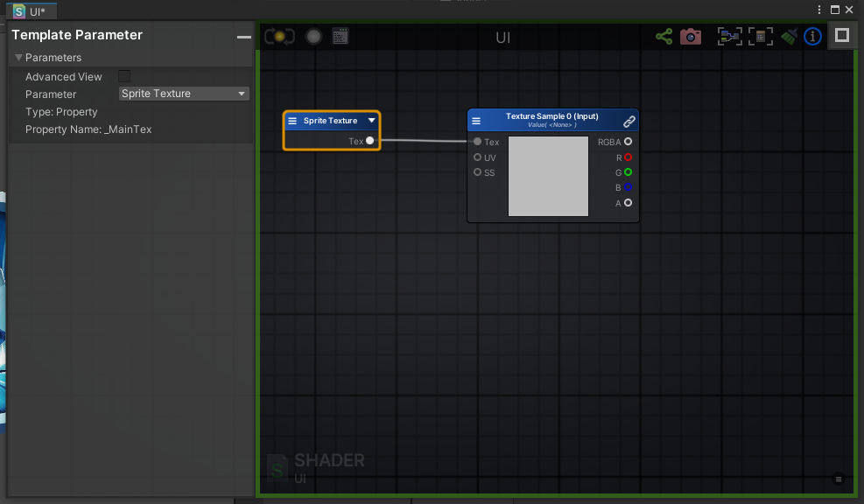Click the UI shader name in canvas toolbar

pos(503,38)
